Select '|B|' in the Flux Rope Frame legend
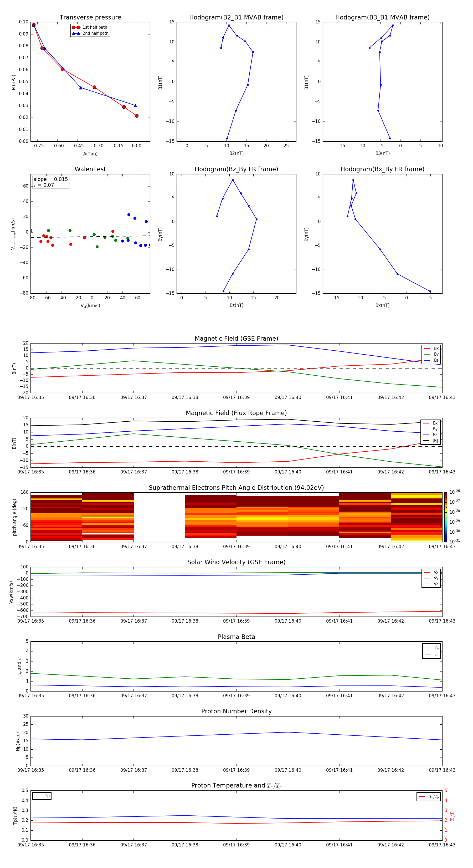This screenshot has width=473, height=868. point(431,441)
